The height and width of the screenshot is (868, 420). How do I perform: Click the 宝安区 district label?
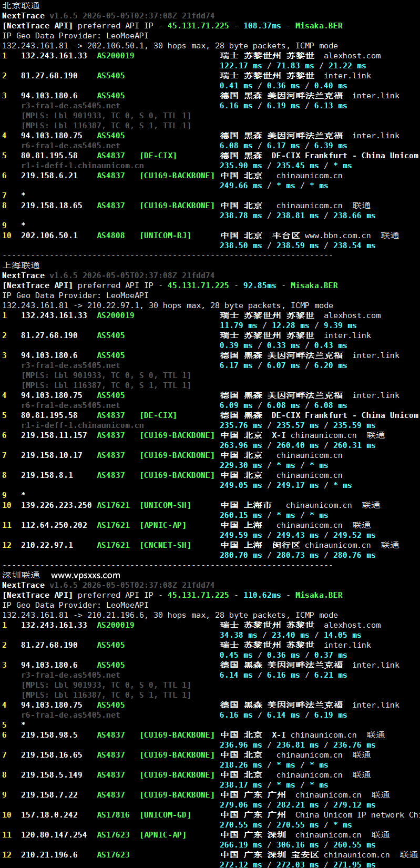tap(305, 855)
